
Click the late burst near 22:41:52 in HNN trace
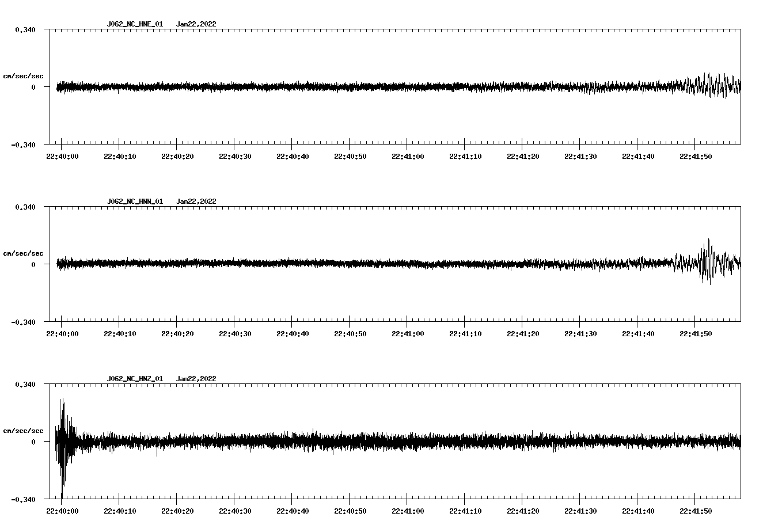707,262
